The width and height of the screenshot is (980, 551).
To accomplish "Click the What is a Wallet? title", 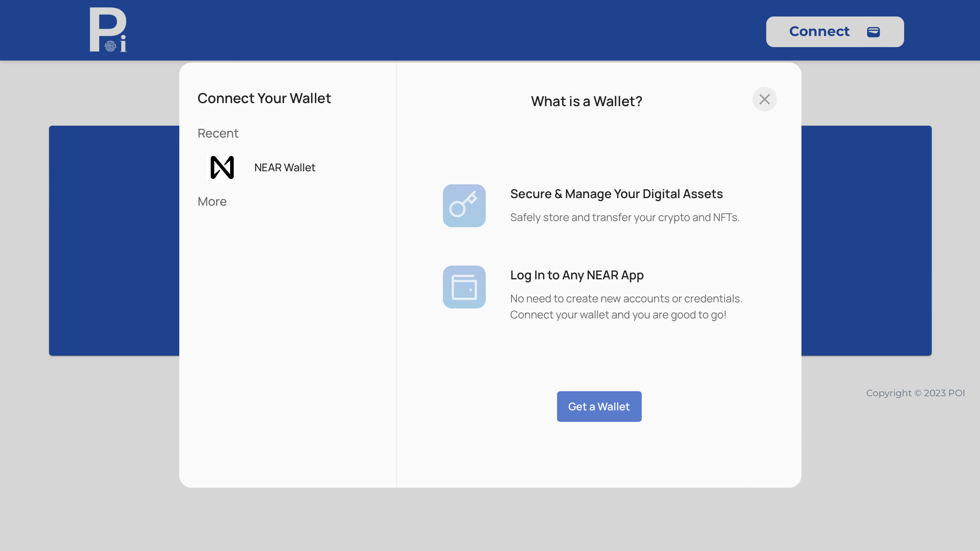I will [586, 102].
